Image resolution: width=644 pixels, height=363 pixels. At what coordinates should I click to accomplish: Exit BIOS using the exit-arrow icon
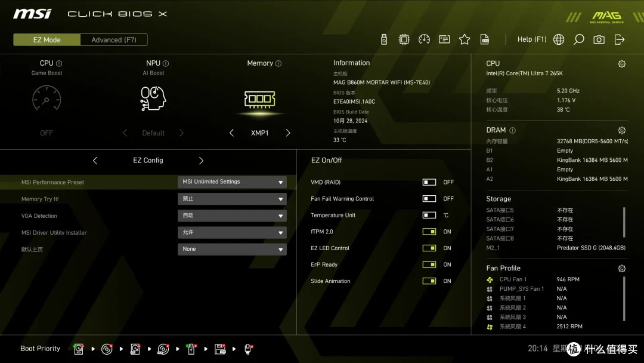[620, 39]
